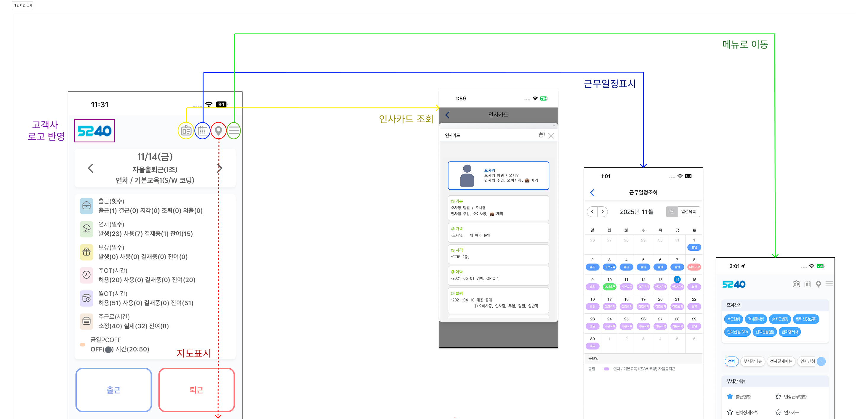
Task: Switch the calendar to the 일정목록 view
Action: 688,211
